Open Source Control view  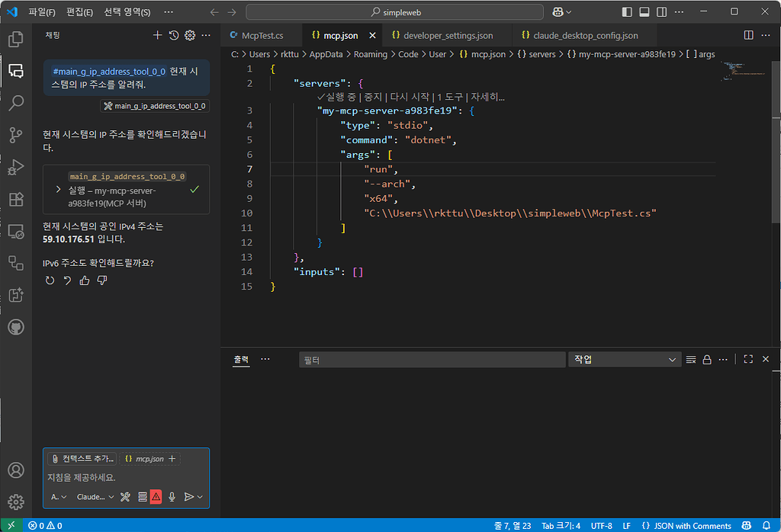(16, 135)
